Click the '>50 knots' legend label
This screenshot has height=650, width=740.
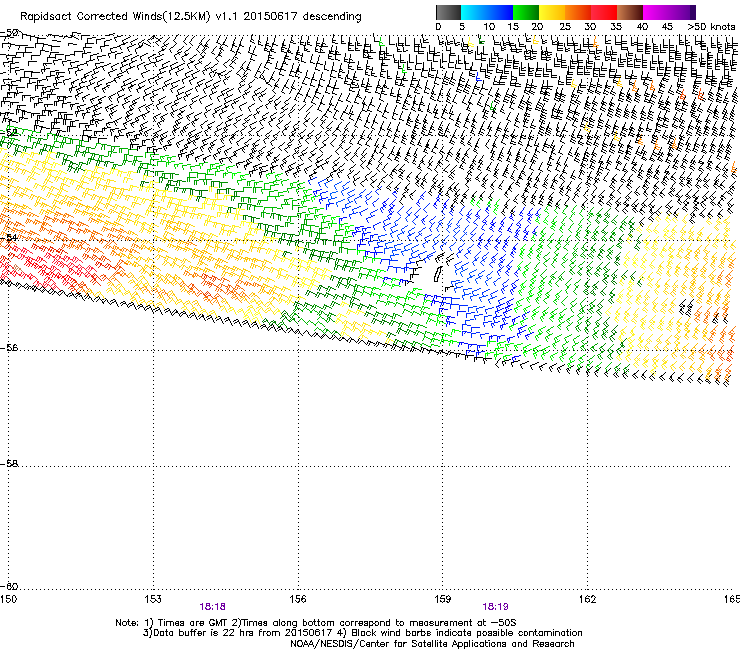click(711, 27)
